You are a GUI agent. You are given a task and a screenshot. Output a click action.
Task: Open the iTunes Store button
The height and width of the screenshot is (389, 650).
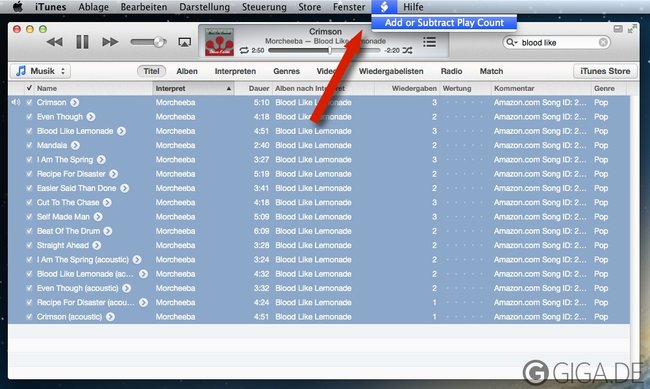605,71
